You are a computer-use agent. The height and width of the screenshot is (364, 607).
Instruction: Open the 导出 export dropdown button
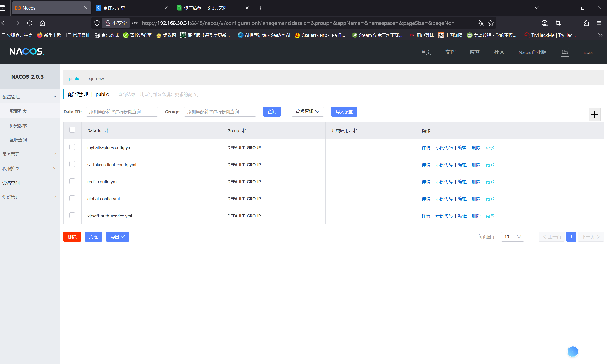(117, 237)
